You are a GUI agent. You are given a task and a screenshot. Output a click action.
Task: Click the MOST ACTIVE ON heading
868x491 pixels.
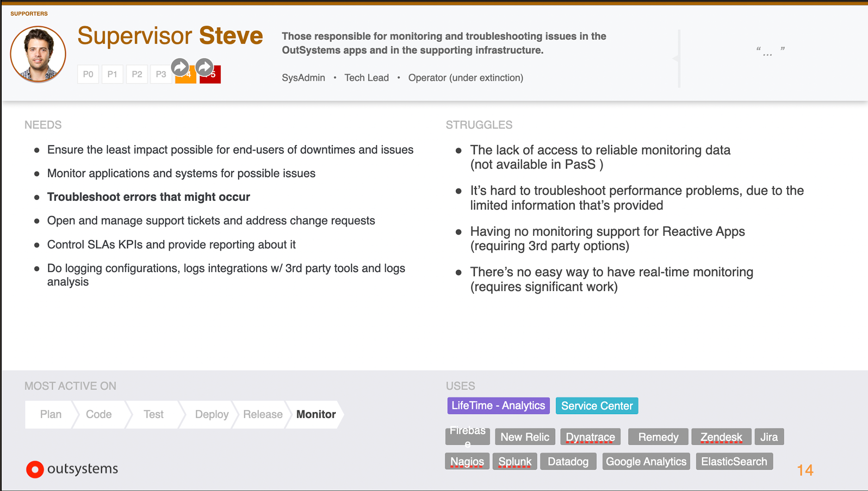click(71, 386)
